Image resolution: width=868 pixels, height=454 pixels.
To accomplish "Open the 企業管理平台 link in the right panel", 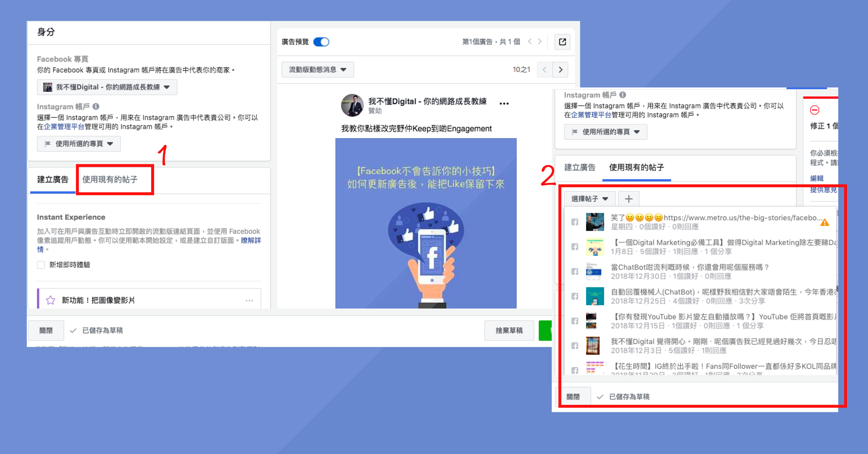I will tap(591, 115).
